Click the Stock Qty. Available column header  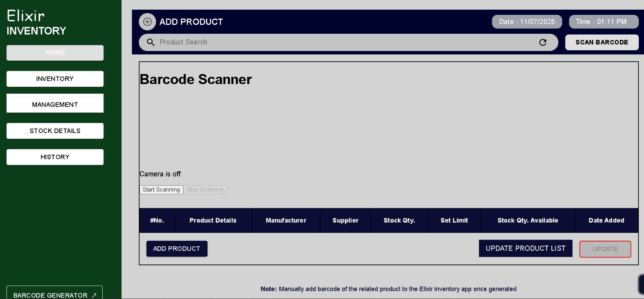point(528,220)
